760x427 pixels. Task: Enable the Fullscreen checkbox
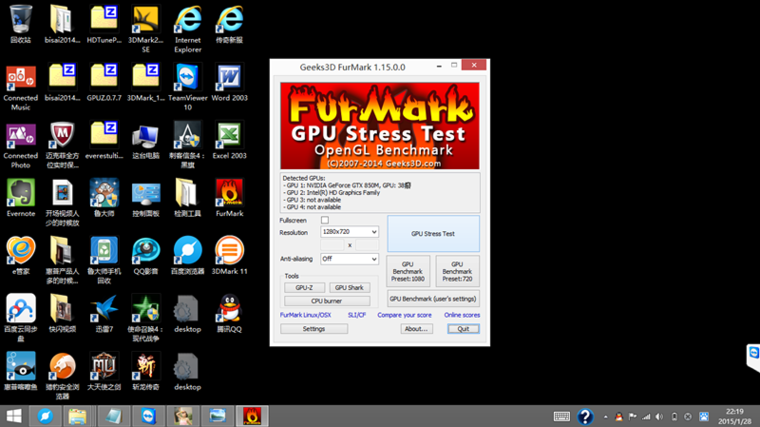tap(325, 220)
